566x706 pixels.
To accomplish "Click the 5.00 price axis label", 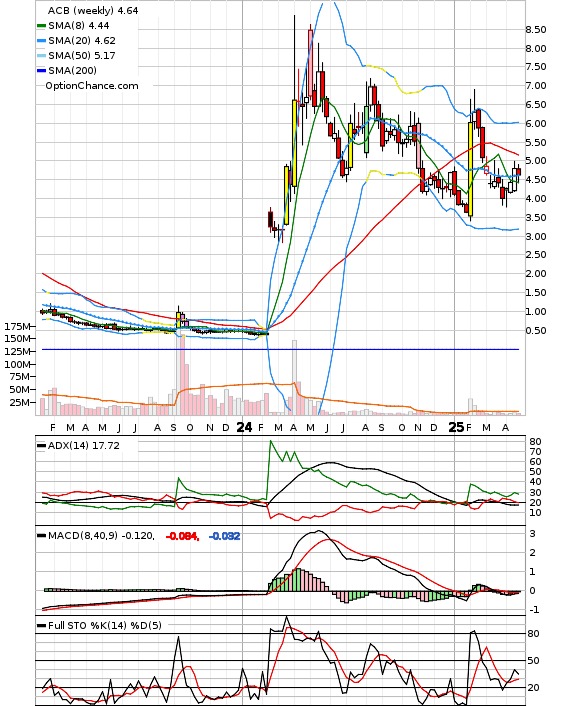I will pos(536,161).
